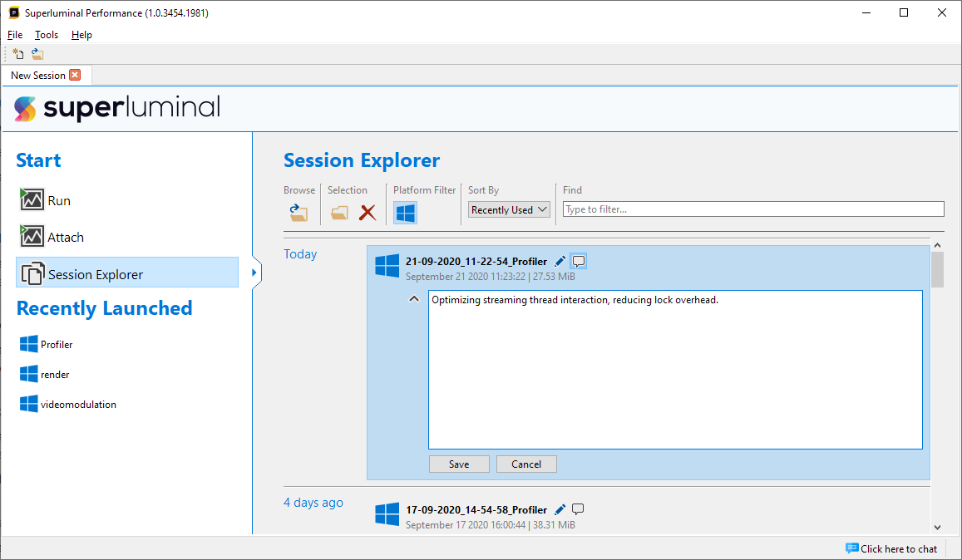Open the Help menu
962x560 pixels.
[x=81, y=35]
